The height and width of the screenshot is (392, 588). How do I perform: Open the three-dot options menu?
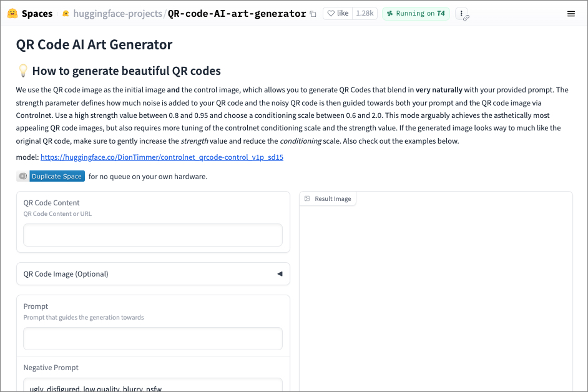[x=460, y=13]
